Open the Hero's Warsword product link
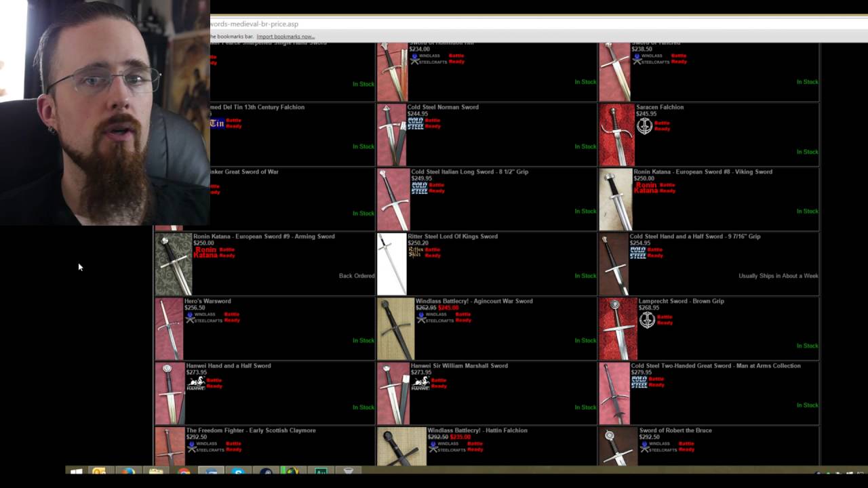The image size is (868, 488). click(208, 301)
